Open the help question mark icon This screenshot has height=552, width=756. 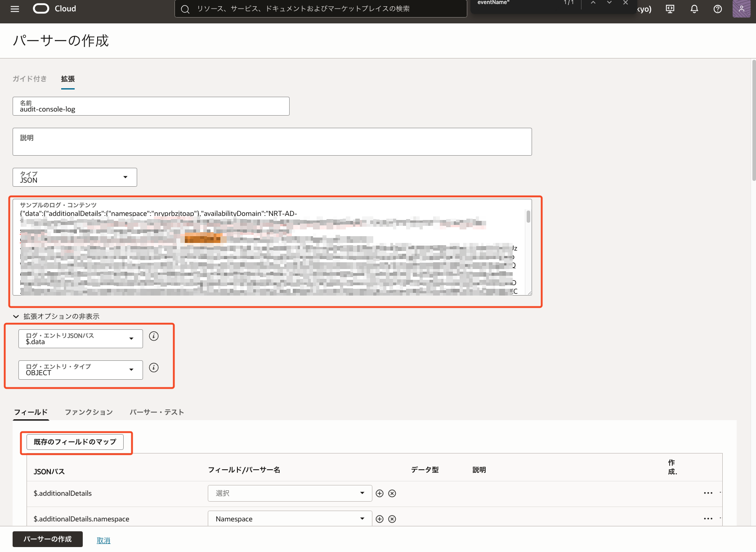pyautogui.click(x=717, y=9)
